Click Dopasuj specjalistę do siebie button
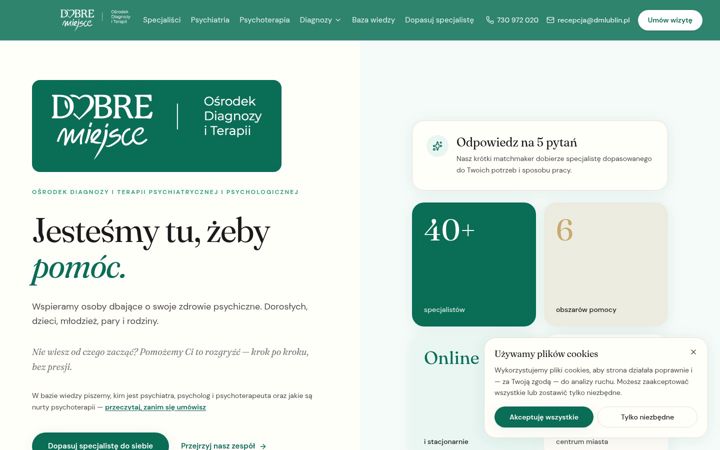720x450 pixels. (100, 443)
